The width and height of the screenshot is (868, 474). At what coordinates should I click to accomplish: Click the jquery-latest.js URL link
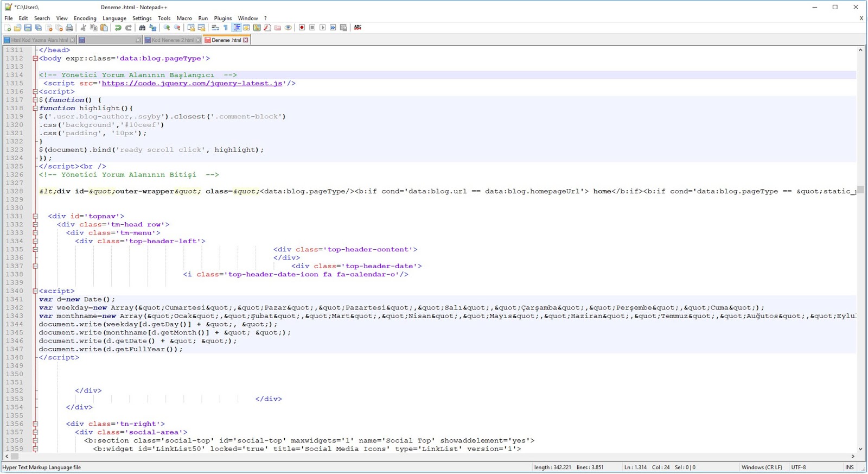(x=192, y=84)
